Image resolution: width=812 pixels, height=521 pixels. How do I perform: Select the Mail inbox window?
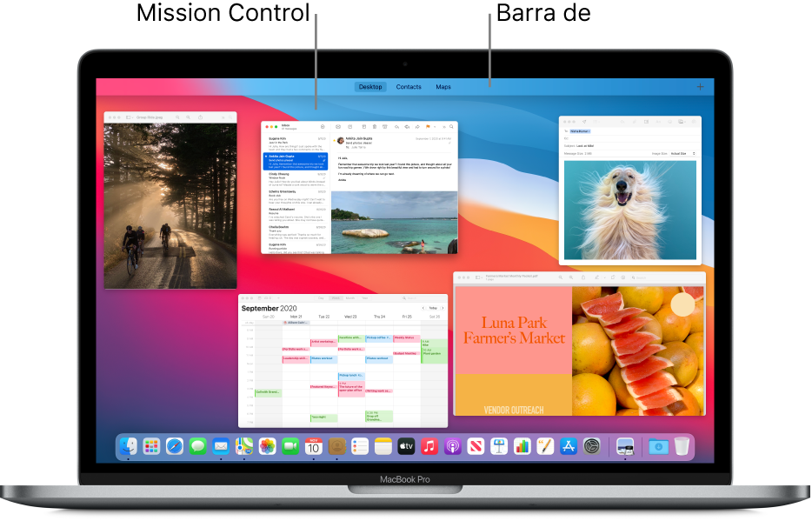click(359, 188)
